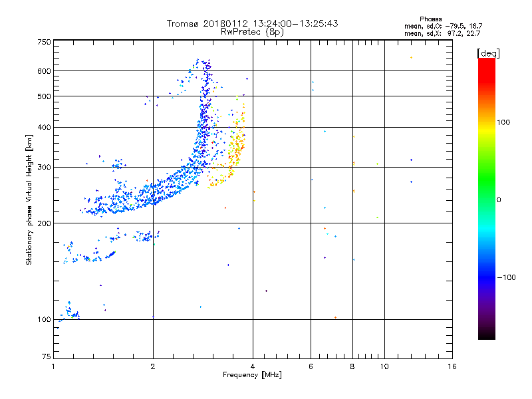Image resolution: width=532 pixels, height=399 pixels.
Task: Click the title 'Tromsø 20180112 13:24:00-13:25:43'
Action: coord(253,23)
